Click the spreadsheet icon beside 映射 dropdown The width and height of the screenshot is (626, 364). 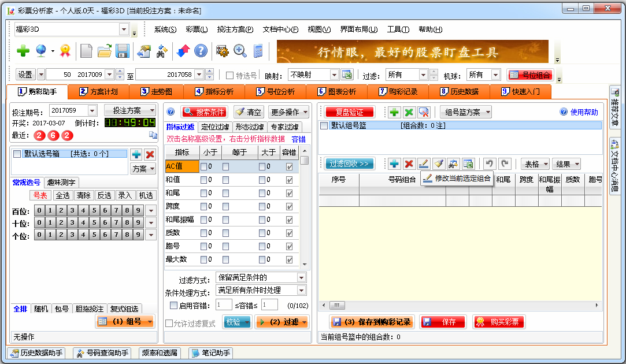347,75
